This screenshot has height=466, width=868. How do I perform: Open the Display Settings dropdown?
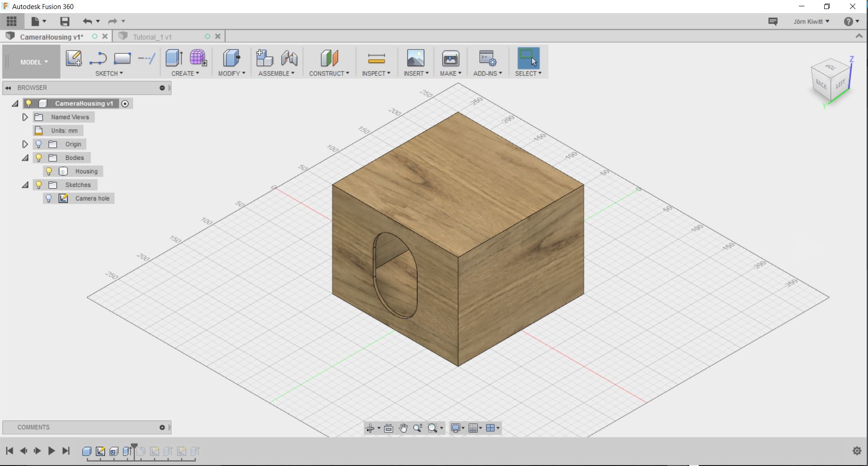tap(458, 428)
